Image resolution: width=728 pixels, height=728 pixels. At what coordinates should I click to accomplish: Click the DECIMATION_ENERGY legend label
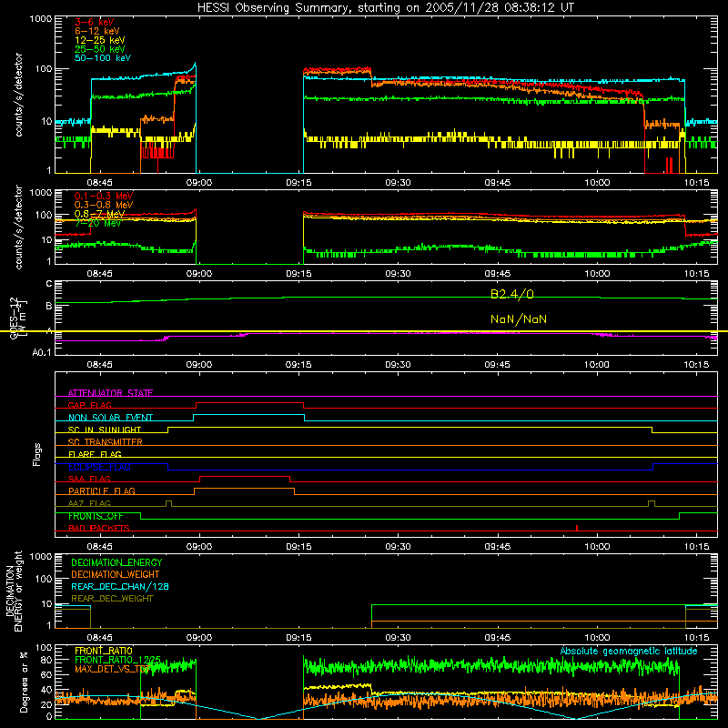click(116, 562)
